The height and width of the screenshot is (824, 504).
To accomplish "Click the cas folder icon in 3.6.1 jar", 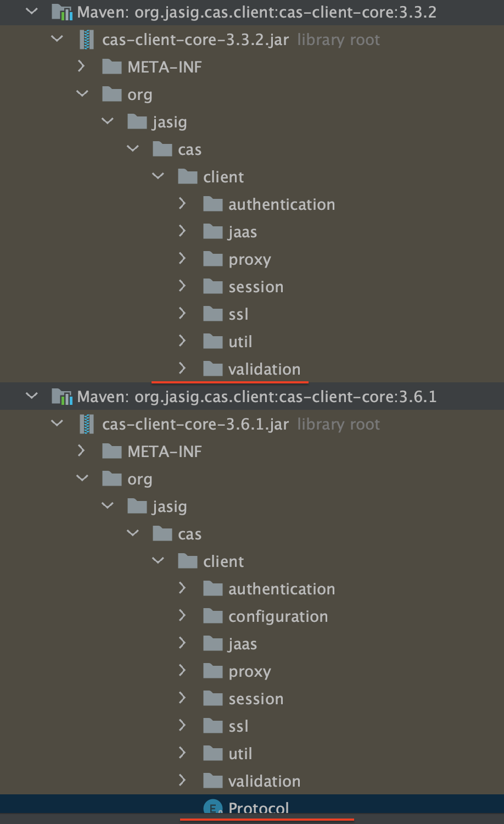I will [x=163, y=533].
